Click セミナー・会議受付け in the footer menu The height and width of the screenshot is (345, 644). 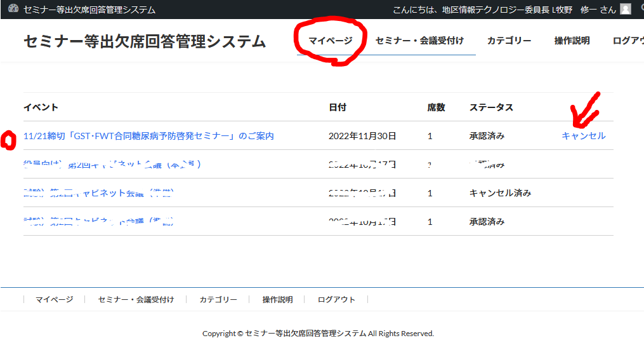pos(136,300)
